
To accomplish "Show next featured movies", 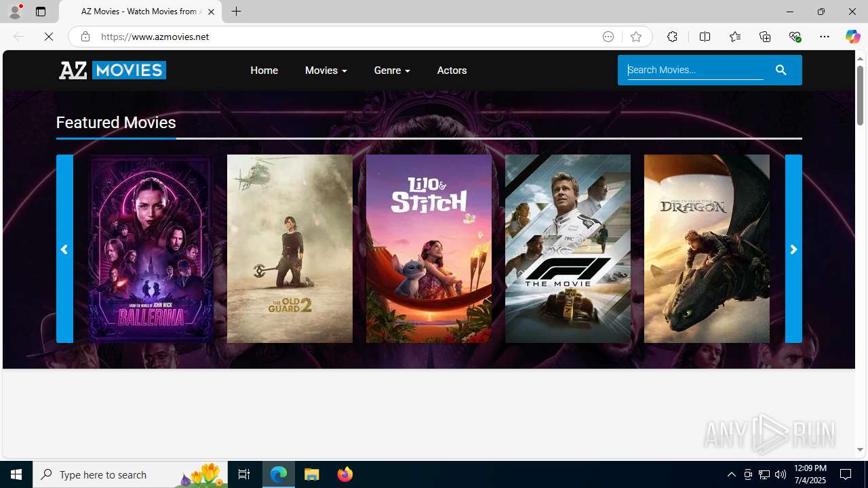I will (x=793, y=249).
